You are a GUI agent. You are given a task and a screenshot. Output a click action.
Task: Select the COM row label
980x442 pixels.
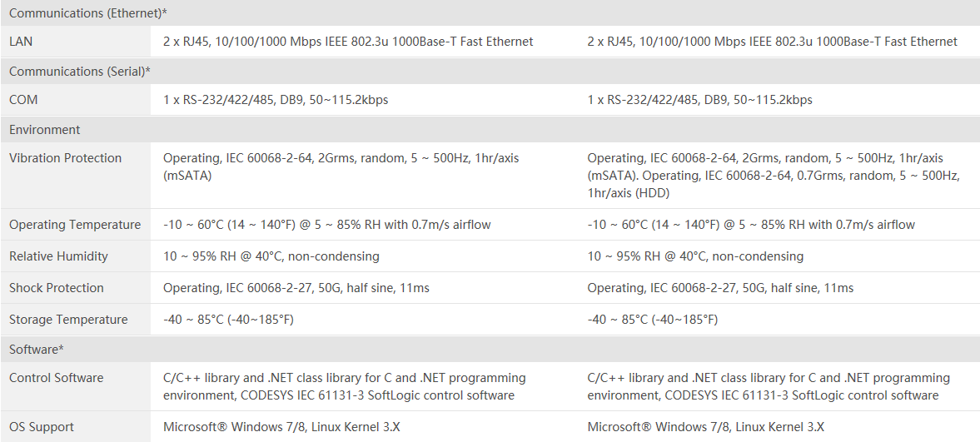23,100
